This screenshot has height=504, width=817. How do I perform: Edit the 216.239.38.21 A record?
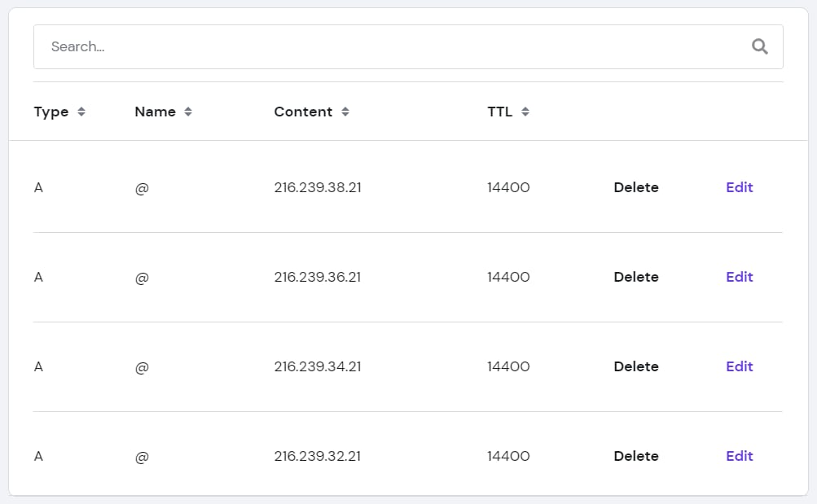coord(739,187)
